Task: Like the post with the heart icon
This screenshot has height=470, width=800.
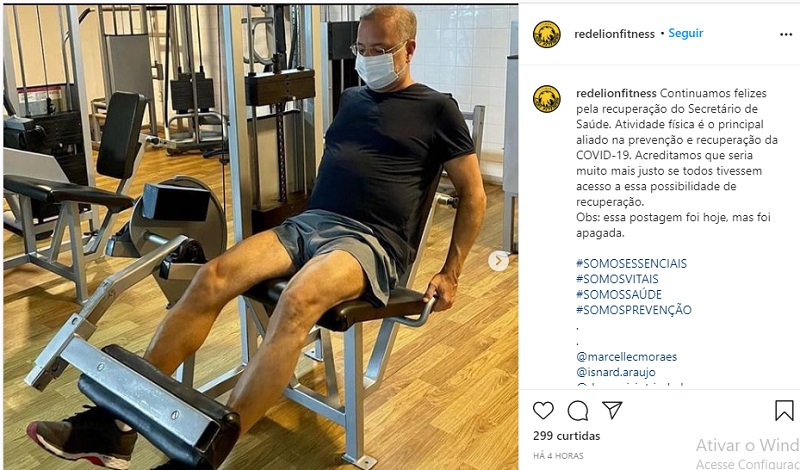Action: pyautogui.click(x=543, y=410)
